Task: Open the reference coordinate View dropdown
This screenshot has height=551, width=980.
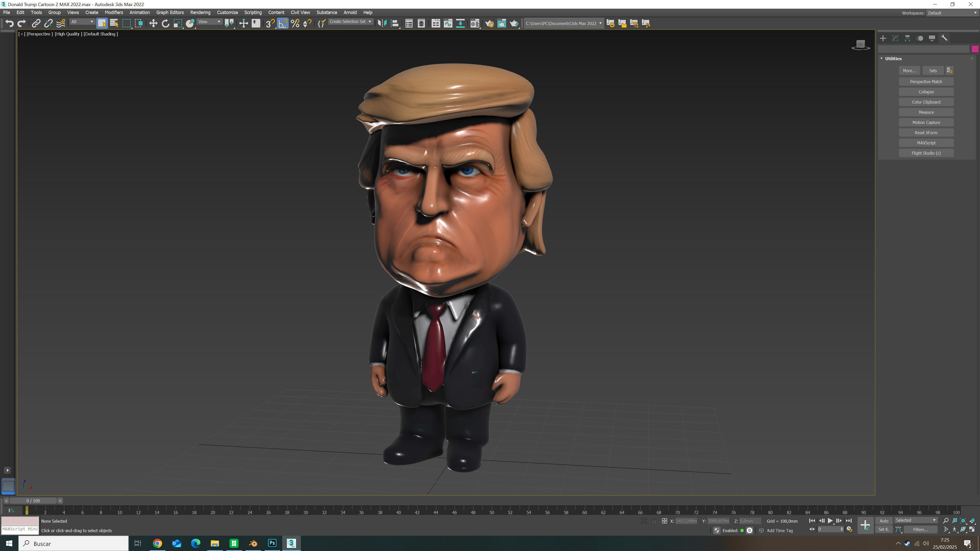Action: [x=209, y=22]
